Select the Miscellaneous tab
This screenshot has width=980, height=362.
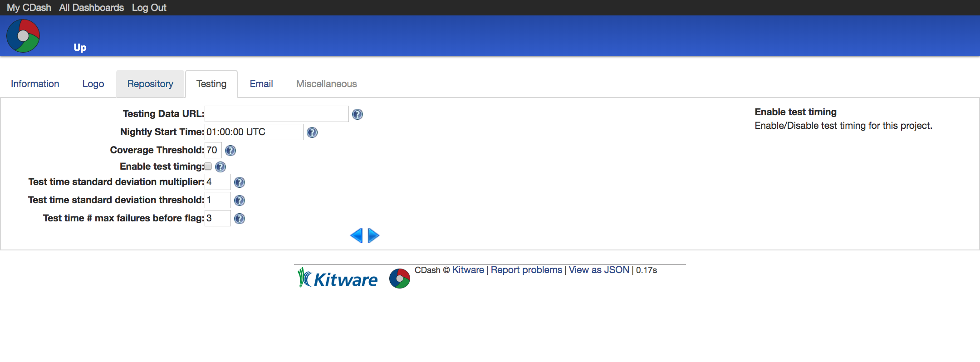(x=326, y=84)
